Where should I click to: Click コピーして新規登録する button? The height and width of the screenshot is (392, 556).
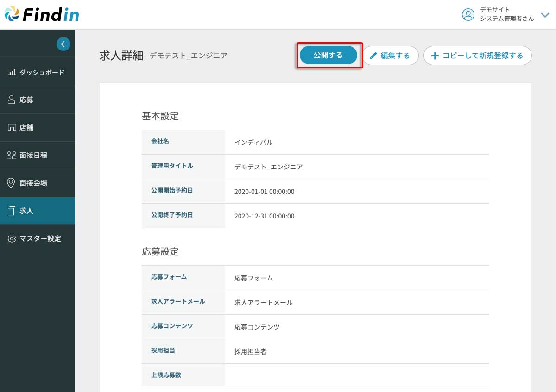tap(477, 56)
